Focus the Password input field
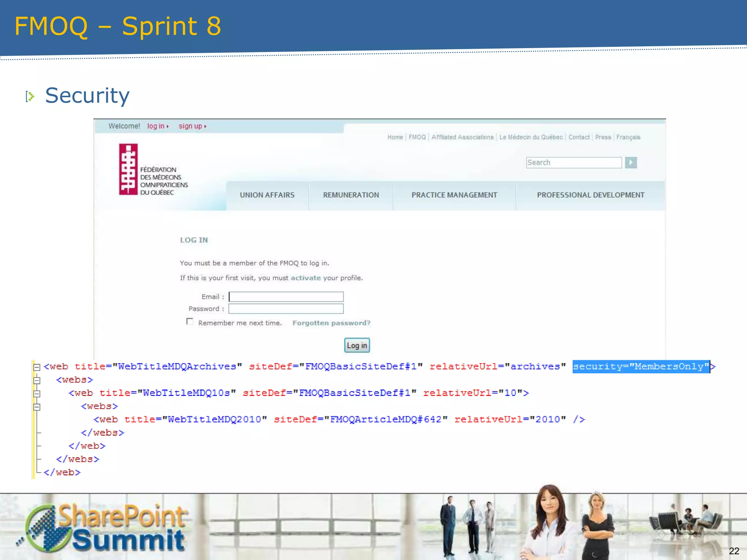 [286, 309]
